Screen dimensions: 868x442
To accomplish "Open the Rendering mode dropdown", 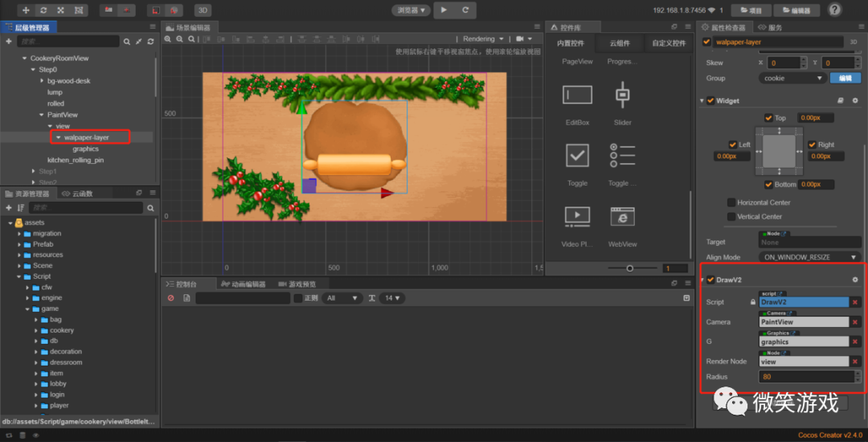I will (x=483, y=39).
